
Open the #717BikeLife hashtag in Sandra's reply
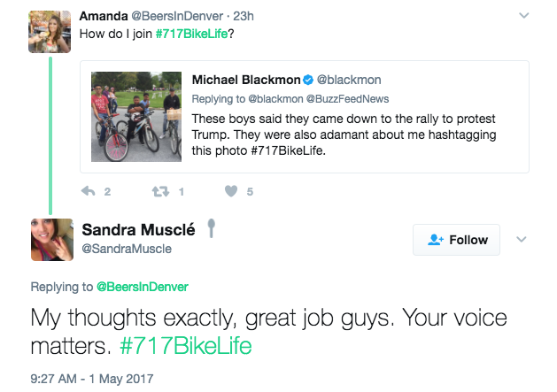click(x=186, y=346)
